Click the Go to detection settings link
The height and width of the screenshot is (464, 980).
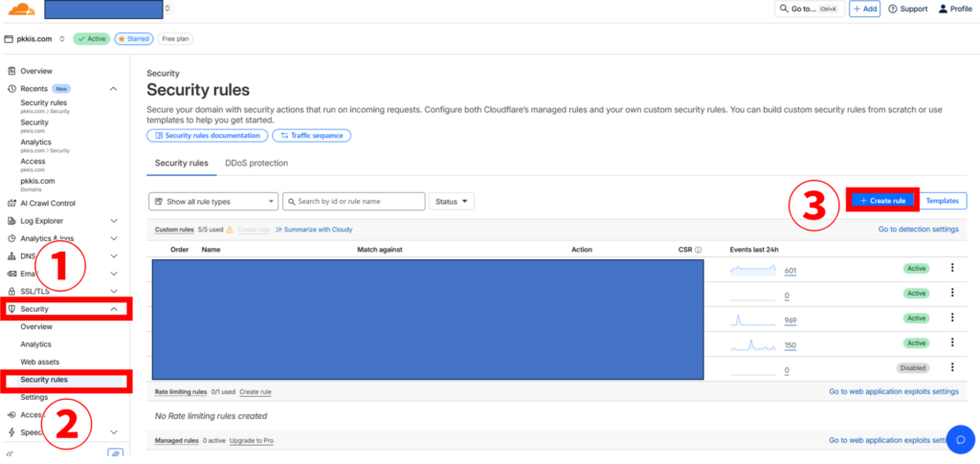pyautogui.click(x=918, y=230)
